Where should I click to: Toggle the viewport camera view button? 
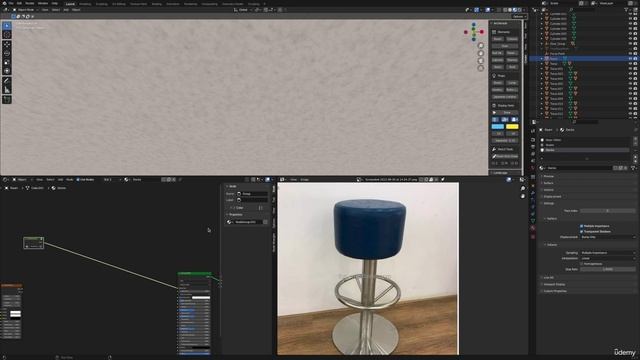[x=481, y=61]
